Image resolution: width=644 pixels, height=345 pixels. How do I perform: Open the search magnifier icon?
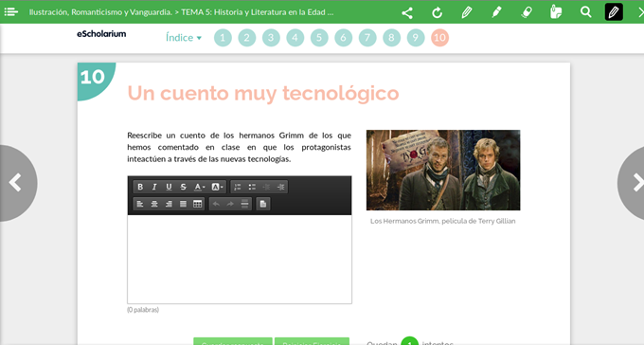click(x=586, y=12)
